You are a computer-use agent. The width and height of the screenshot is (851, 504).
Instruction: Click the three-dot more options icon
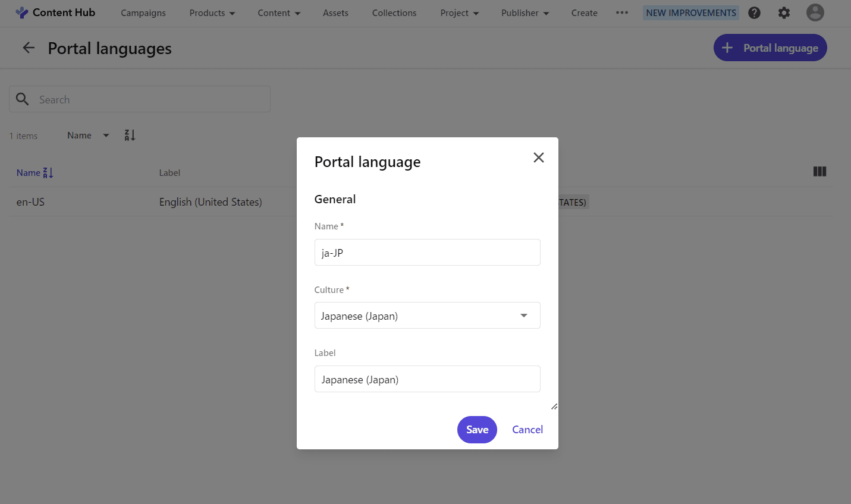(x=622, y=12)
